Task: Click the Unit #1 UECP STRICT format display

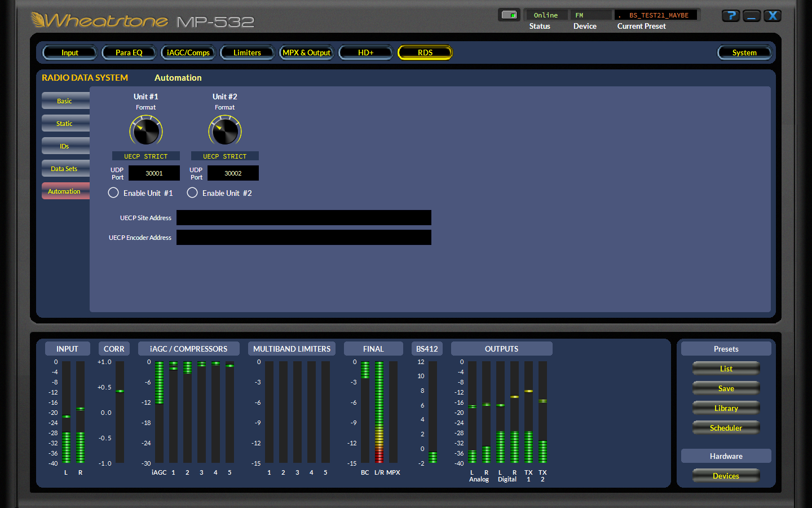Action: [x=146, y=156]
